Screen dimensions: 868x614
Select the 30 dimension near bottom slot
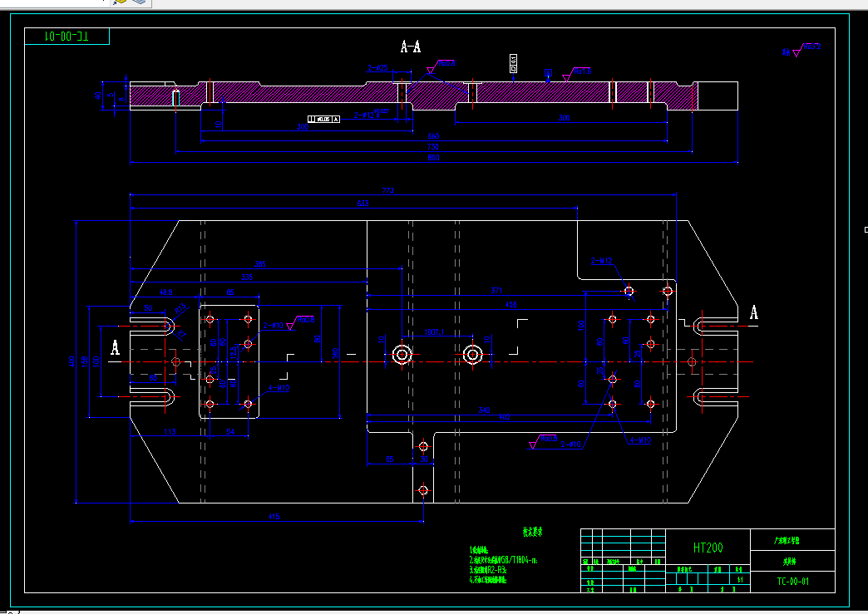point(424,459)
